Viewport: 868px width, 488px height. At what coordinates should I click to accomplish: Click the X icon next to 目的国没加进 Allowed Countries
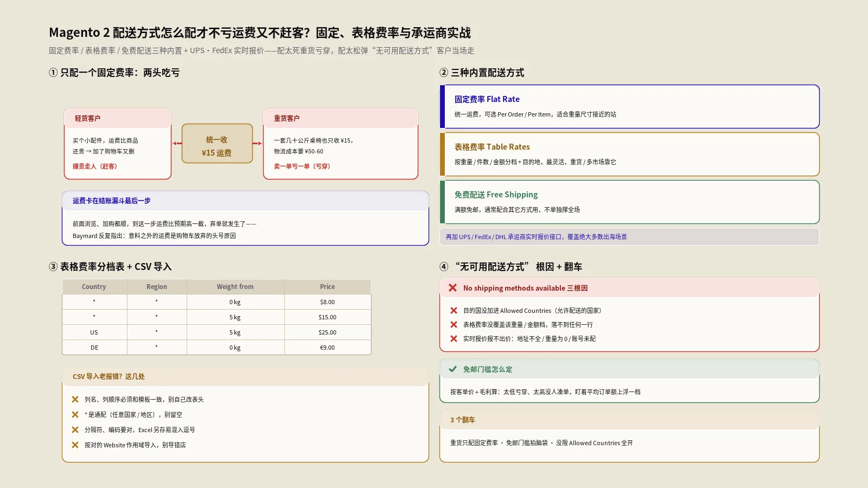pos(454,311)
